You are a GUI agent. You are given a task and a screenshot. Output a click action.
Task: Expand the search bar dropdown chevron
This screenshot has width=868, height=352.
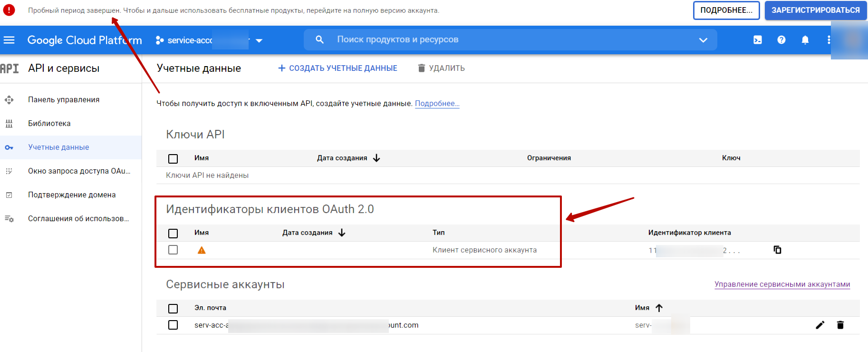(x=704, y=40)
